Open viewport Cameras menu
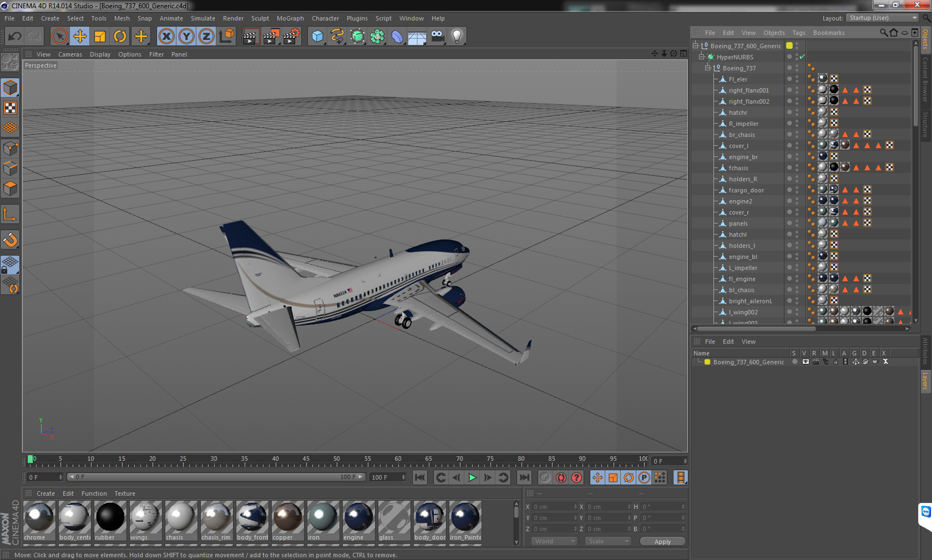The image size is (932, 560). 70,54
